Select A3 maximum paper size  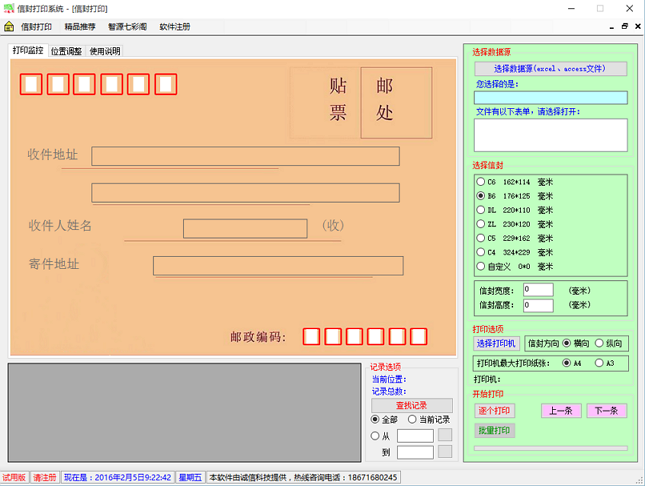point(604,363)
